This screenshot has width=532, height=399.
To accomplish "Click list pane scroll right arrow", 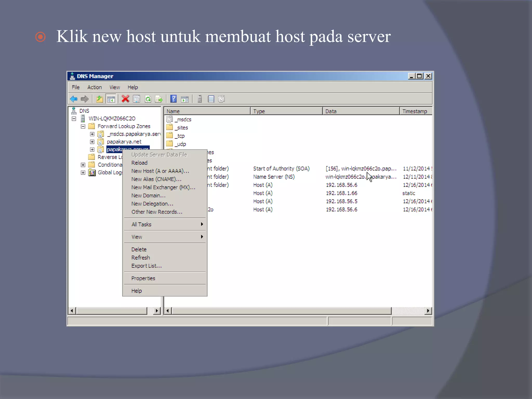I will 428,311.
